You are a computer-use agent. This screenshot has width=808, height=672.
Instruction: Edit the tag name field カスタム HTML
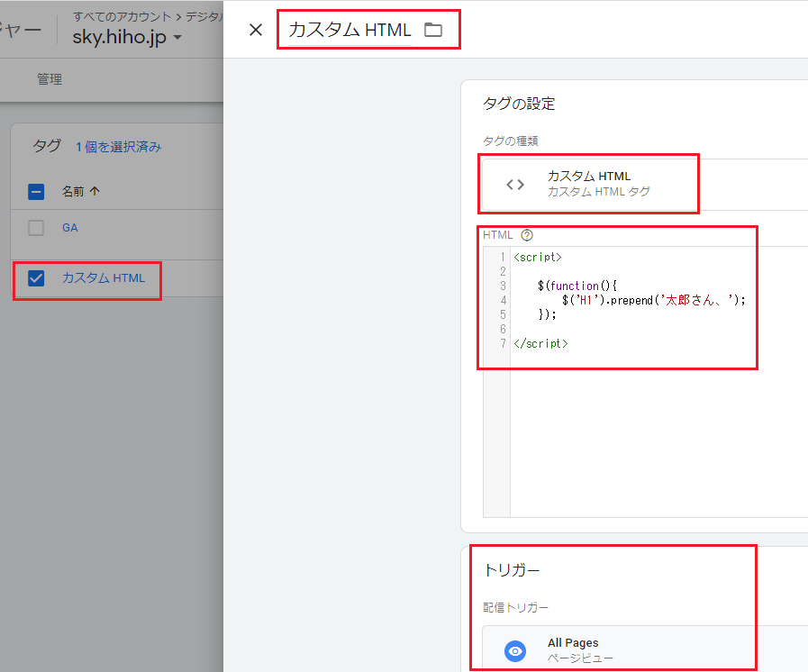350,30
